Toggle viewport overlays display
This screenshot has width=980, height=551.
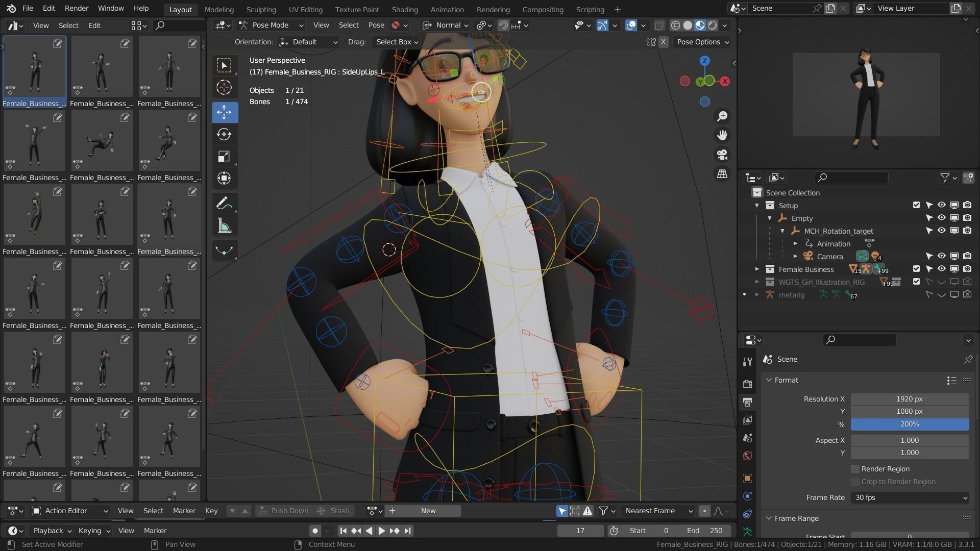click(631, 25)
